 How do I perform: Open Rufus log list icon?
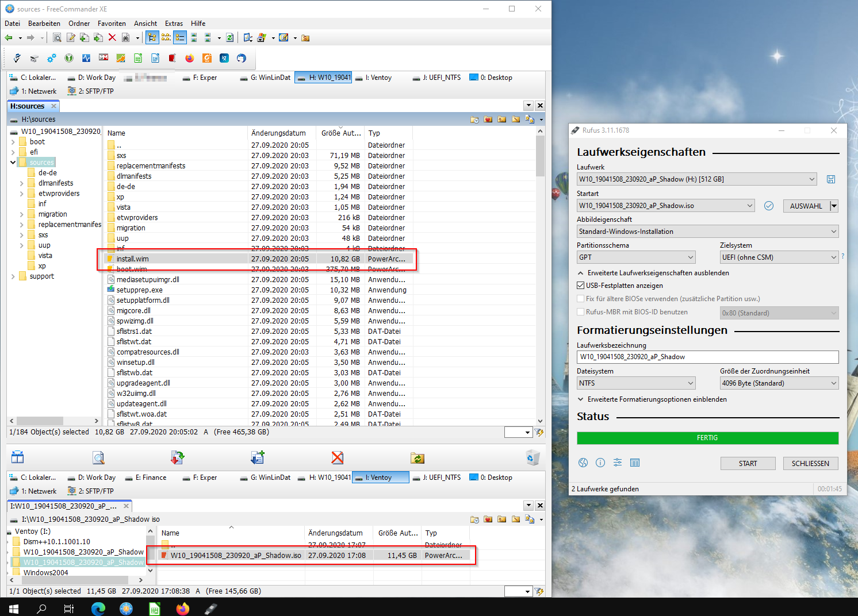coord(635,463)
